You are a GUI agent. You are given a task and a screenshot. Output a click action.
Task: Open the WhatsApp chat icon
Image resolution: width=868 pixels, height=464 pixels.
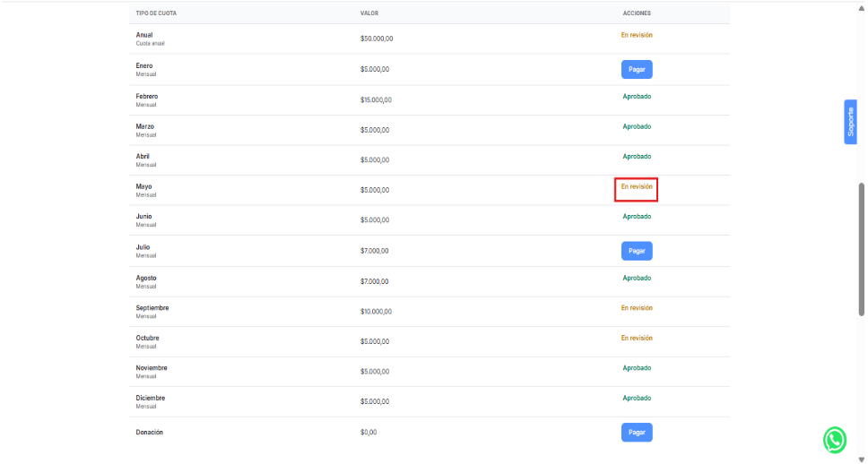(835, 440)
